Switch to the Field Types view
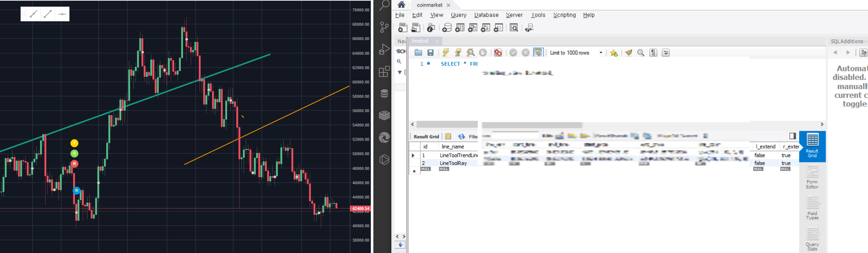868x253 pixels. (812, 208)
